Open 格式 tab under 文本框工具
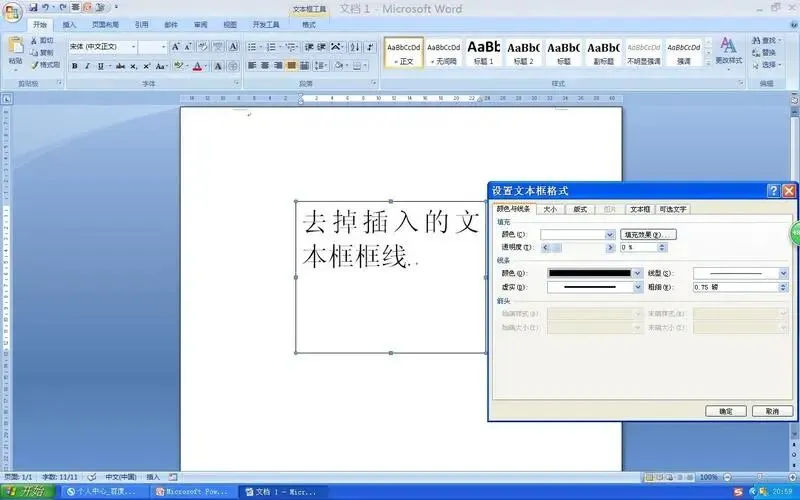 pos(309,24)
